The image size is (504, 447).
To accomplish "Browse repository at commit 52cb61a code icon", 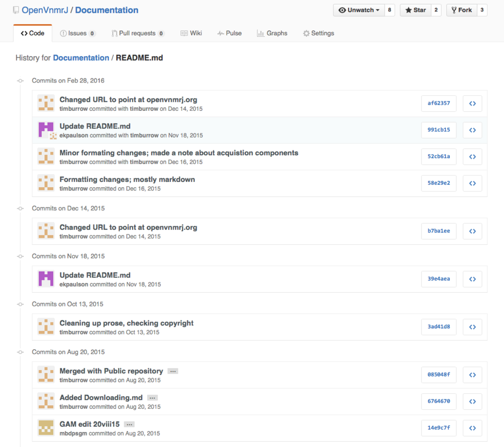I will [472, 157].
